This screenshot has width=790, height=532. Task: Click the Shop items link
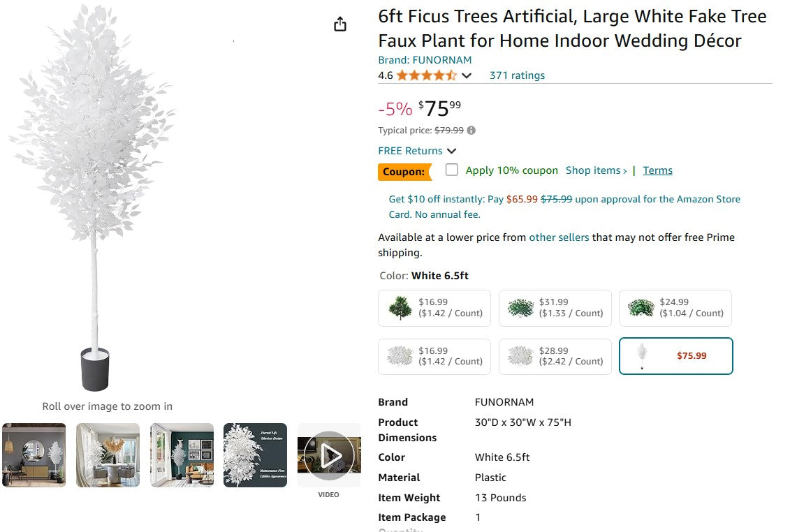point(594,170)
